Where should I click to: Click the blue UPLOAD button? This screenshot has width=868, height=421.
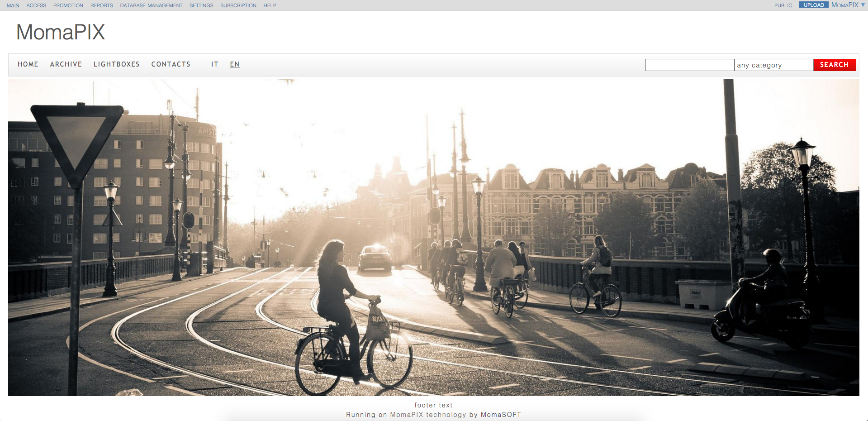(x=814, y=5)
